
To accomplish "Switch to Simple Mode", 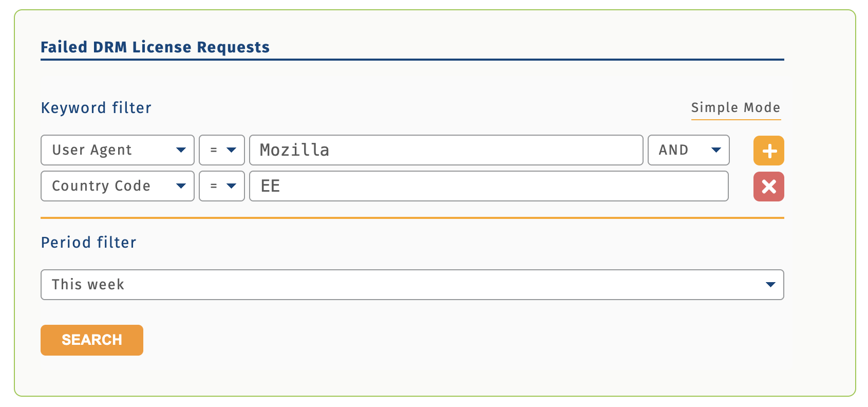I will tap(735, 108).
